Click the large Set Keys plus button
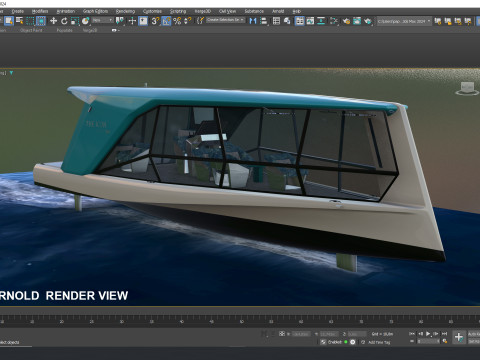Screen dimensions: 480x360 (459, 337)
